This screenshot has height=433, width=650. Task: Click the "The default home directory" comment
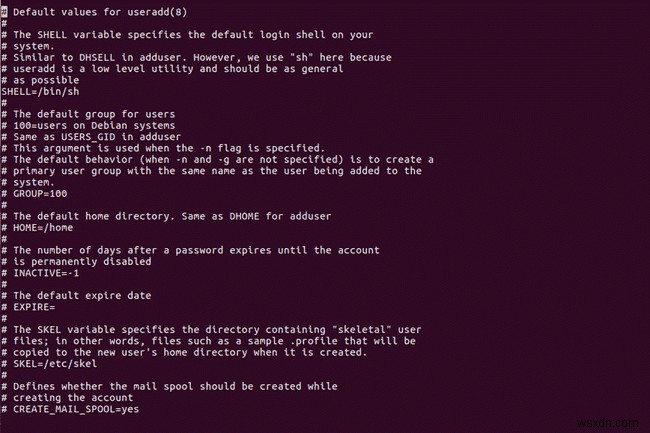100,216
